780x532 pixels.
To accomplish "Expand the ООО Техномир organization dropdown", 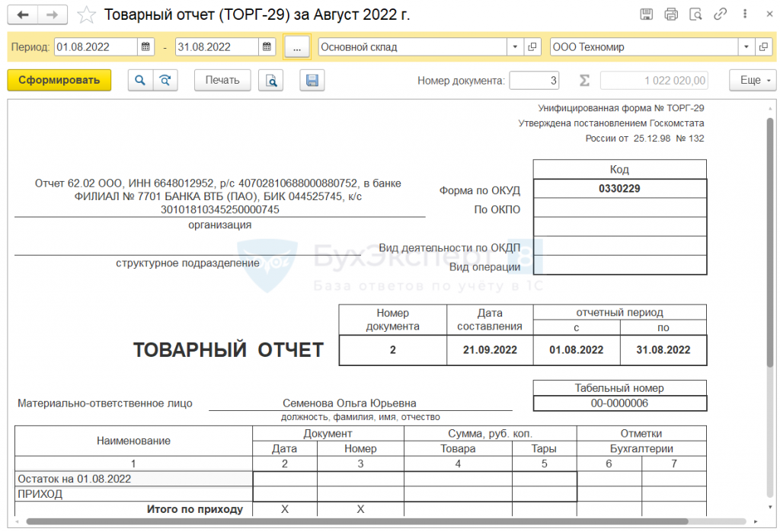I will 746,46.
